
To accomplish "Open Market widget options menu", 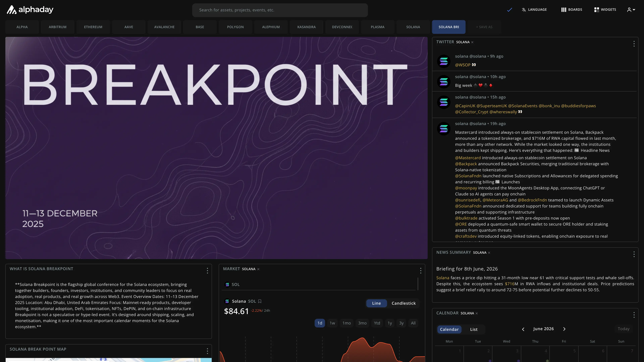I will pyautogui.click(x=421, y=270).
